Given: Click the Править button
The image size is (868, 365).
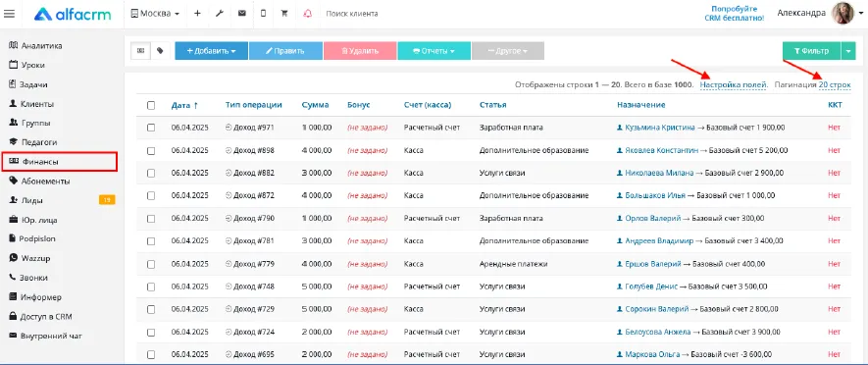Looking at the screenshot, I should click(285, 50).
